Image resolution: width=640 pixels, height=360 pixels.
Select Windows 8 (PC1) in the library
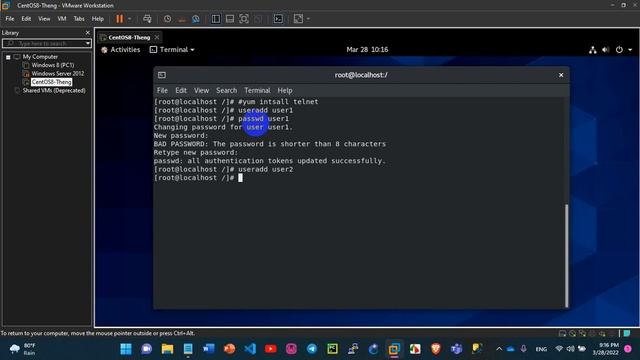[53, 65]
